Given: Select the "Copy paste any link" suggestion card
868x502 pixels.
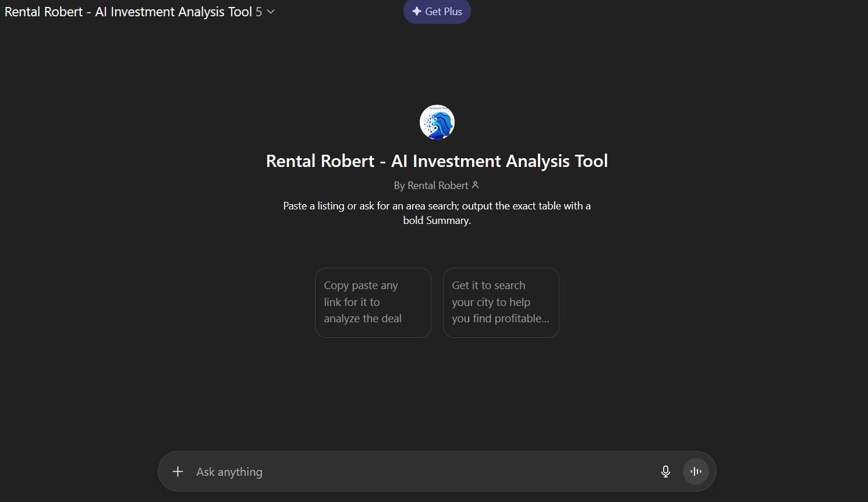Looking at the screenshot, I should [373, 302].
